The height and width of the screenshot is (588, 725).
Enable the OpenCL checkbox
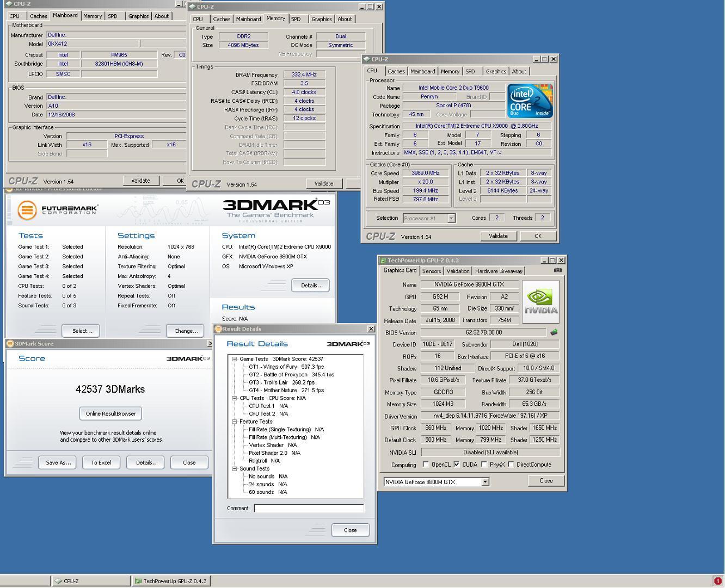pyautogui.click(x=426, y=465)
